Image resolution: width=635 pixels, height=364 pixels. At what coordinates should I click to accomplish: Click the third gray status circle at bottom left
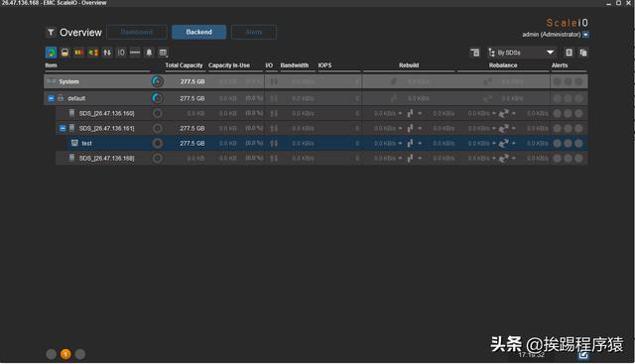pyautogui.click(x=80, y=354)
